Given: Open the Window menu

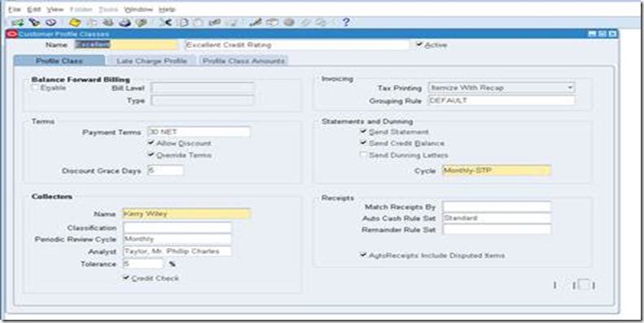Looking at the screenshot, I should (x=138, y=9).
